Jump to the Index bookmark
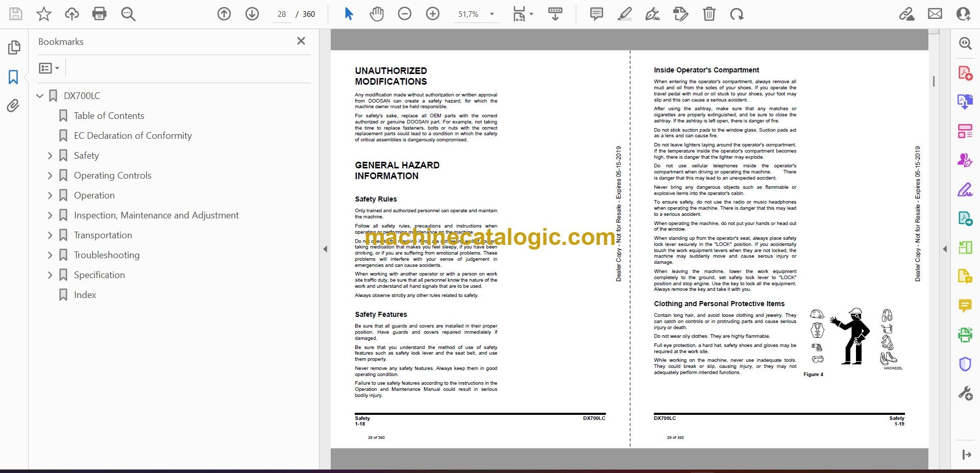The image size is (980, 473). click(85, 295)
